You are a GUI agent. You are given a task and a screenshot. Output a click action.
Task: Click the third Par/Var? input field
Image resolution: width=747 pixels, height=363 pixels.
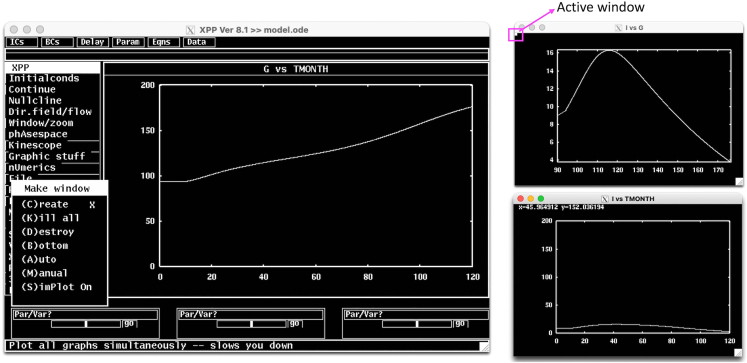pos(416,315)
